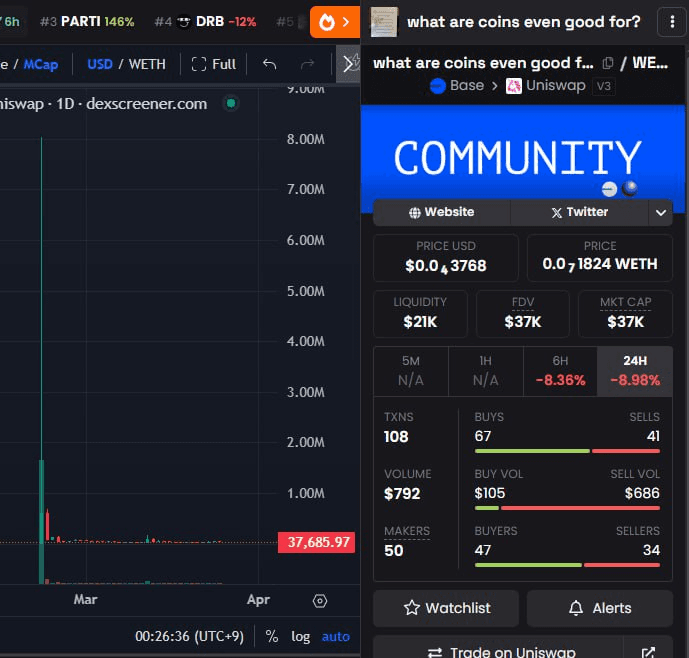Click the LIQUIDITY $21K box
The image size is (689, 658).
(x=420, y=313)
